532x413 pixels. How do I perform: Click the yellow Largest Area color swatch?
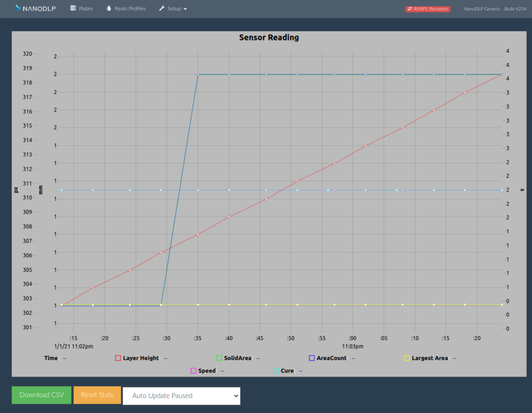coord(406,358)
